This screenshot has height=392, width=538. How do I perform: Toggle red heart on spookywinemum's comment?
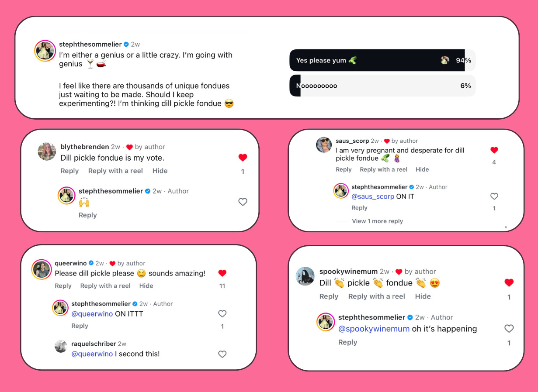[509, 283]
